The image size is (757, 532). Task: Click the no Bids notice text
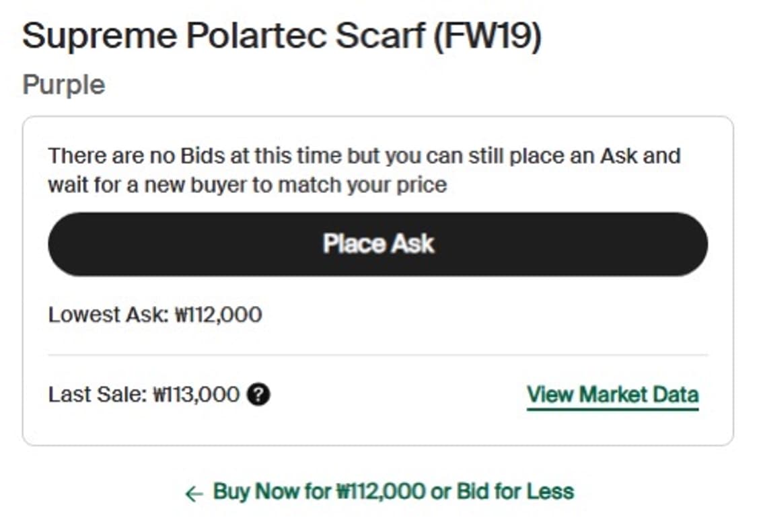363,157
